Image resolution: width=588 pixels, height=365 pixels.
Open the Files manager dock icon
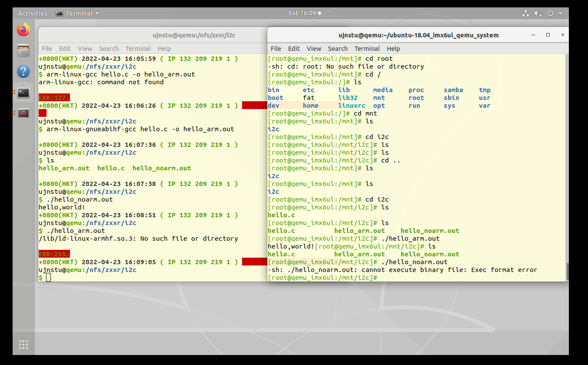coord(23,50)
